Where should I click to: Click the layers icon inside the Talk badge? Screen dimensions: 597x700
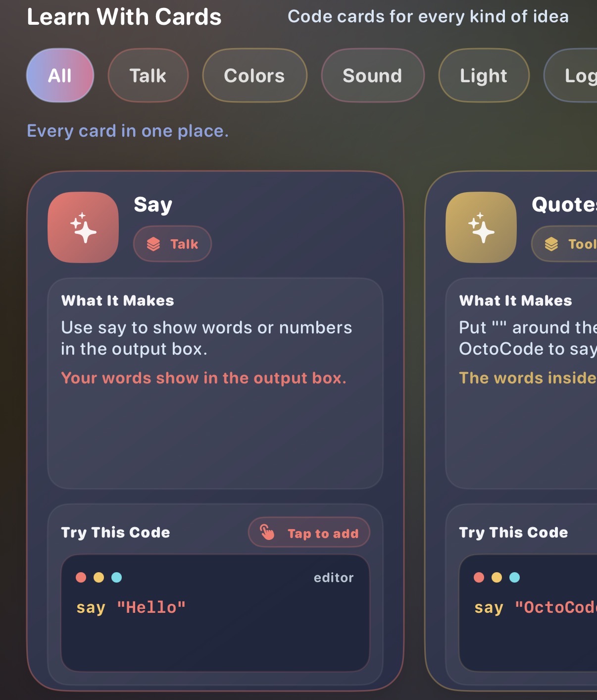(x=152, y=244)
